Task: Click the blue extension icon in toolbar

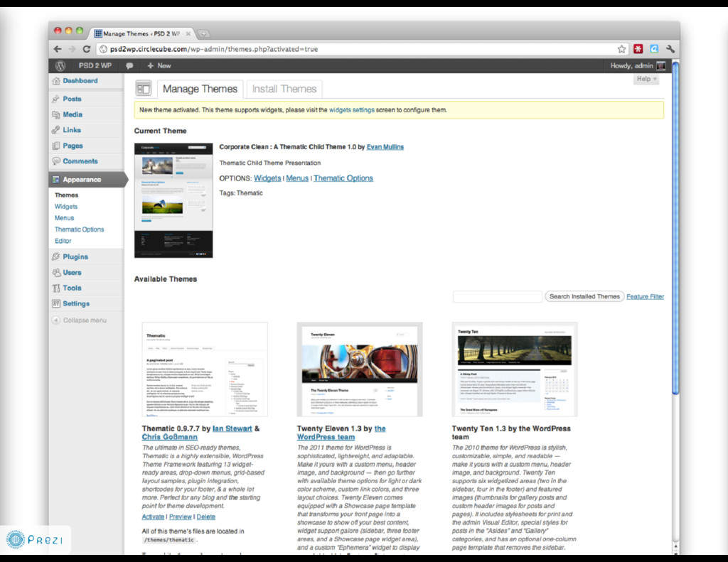Action: [654, 49]
